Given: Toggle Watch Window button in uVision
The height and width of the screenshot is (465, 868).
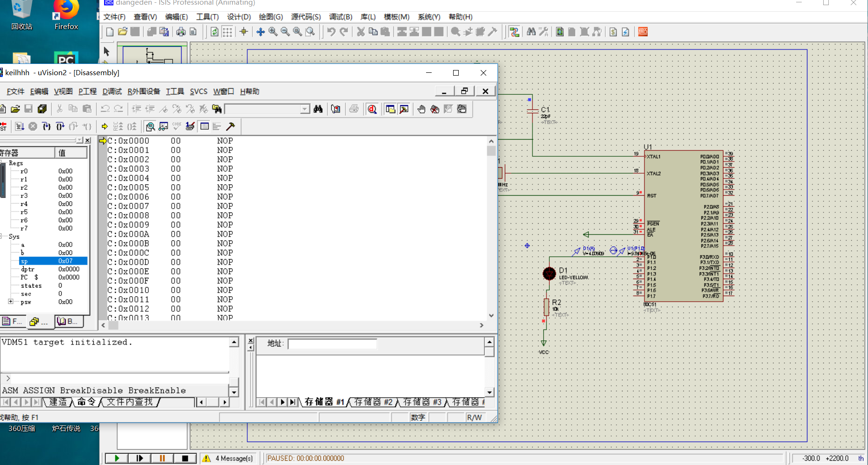Looking at the screenshot, I should (163, 126).
